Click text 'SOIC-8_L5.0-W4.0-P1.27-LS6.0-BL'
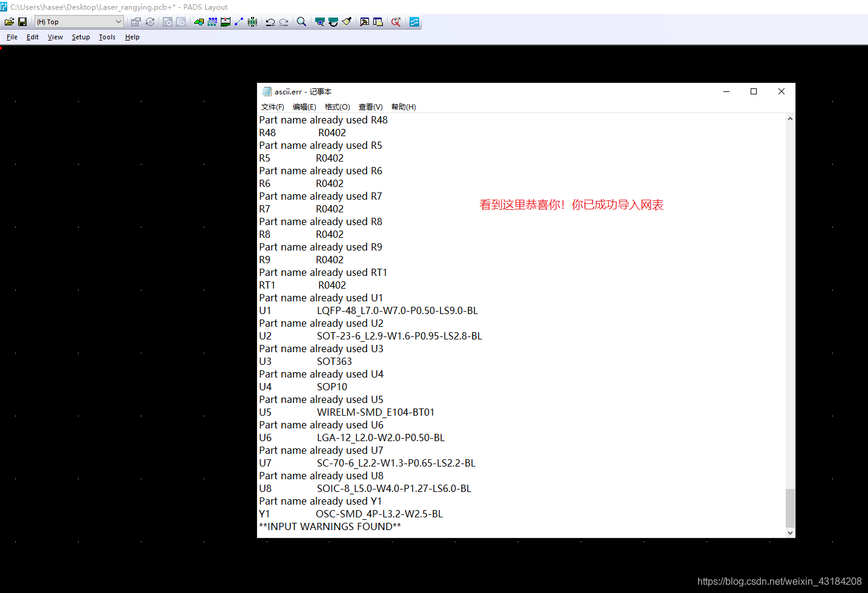Viewport: 868px width, 593px height. 394,488
